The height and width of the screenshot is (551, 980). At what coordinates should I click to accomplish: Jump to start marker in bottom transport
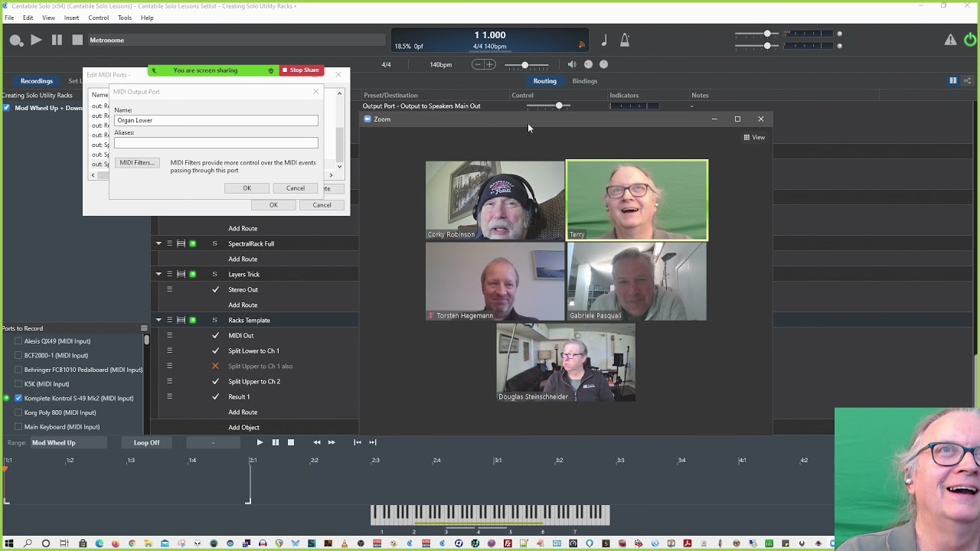point(358,442)
